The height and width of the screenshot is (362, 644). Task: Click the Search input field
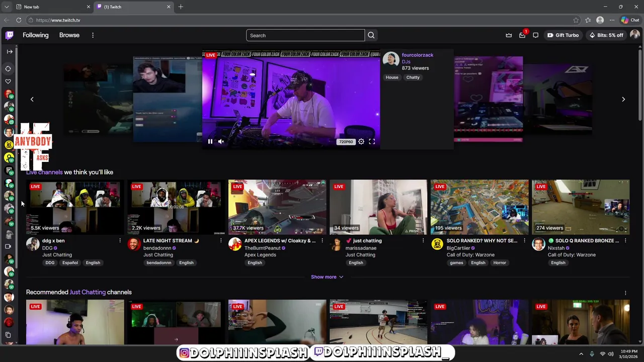click(305, 35)
